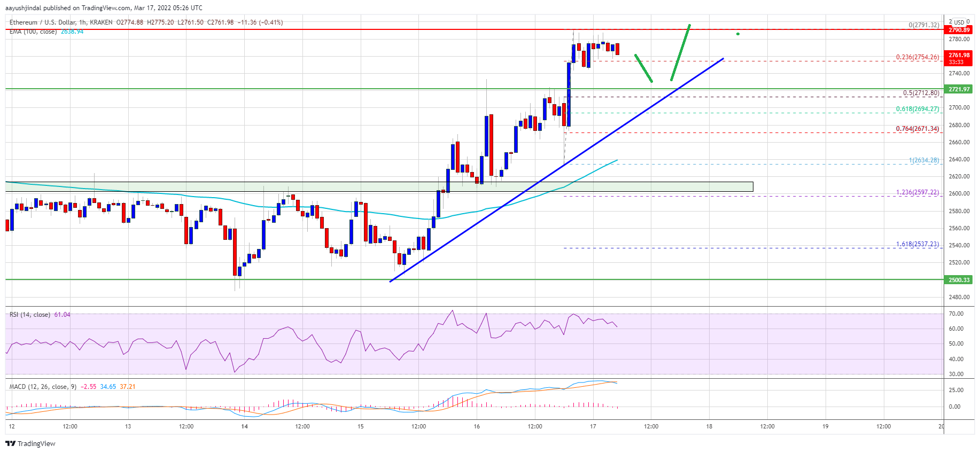This screenshot has height=453, width=980.
Task: Select the 0.618(2694.27) Fibonacci level label
Action: tap(917, 109)
